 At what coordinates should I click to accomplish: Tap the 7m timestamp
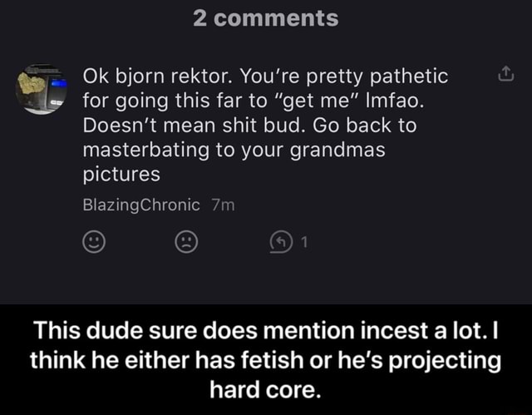[224, 205]
